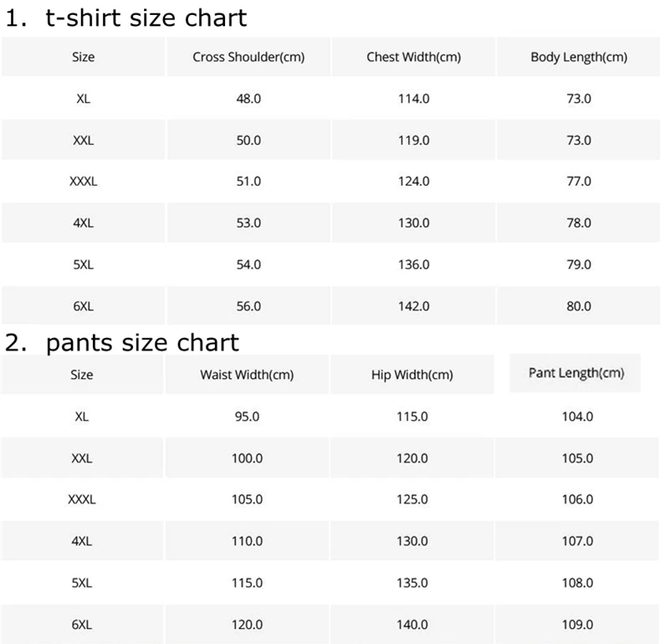The width and height of the screenshot is (661, 644).
Task: Click the 110.0 waist width value
Action: (x=247, y=541)
